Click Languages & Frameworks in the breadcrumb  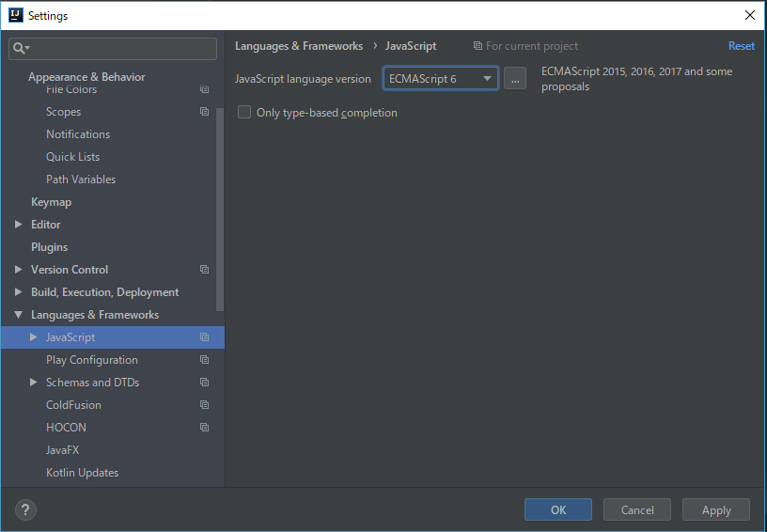pos(299,45)
